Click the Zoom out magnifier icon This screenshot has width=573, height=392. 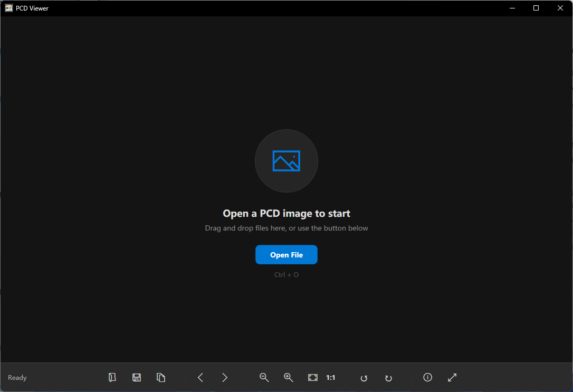tap(264, 377)
